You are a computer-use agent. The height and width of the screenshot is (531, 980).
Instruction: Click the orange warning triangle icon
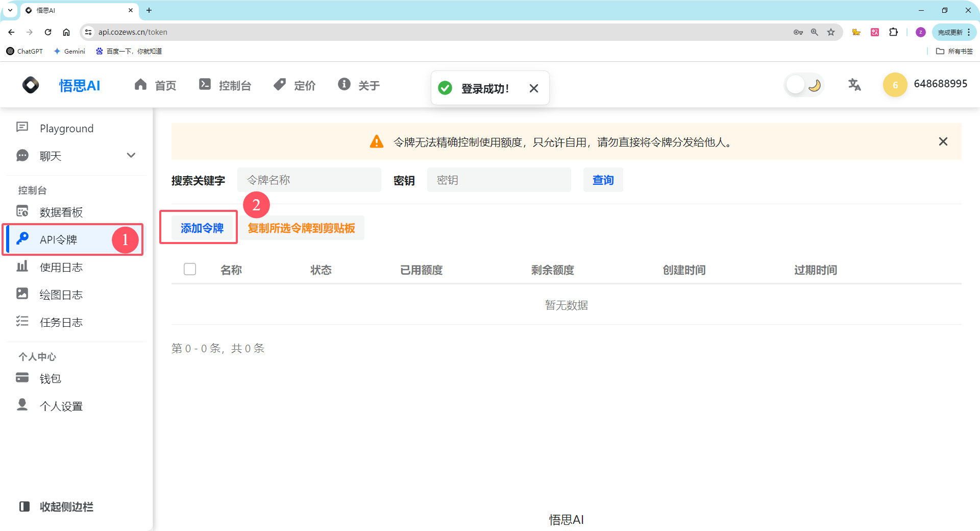click(x=377, y=141)
